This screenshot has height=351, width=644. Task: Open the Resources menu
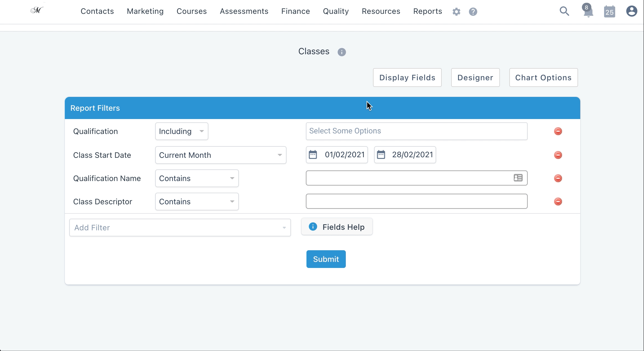pos(381,11)
